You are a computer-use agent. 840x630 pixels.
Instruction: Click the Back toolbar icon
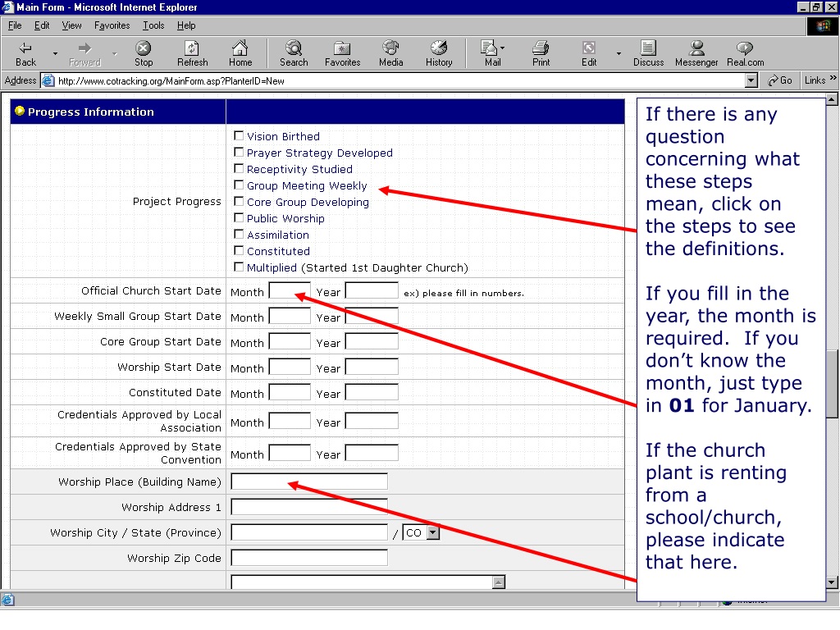[x=25, y=48]
